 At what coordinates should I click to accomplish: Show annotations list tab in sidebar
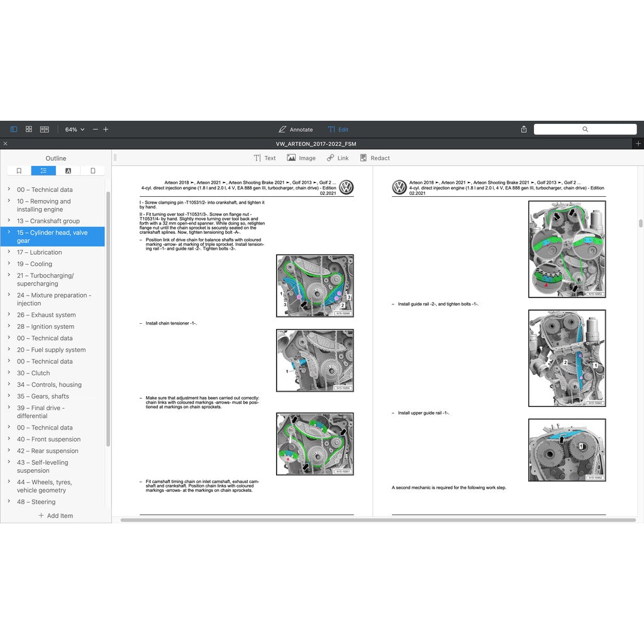point(68,170)
